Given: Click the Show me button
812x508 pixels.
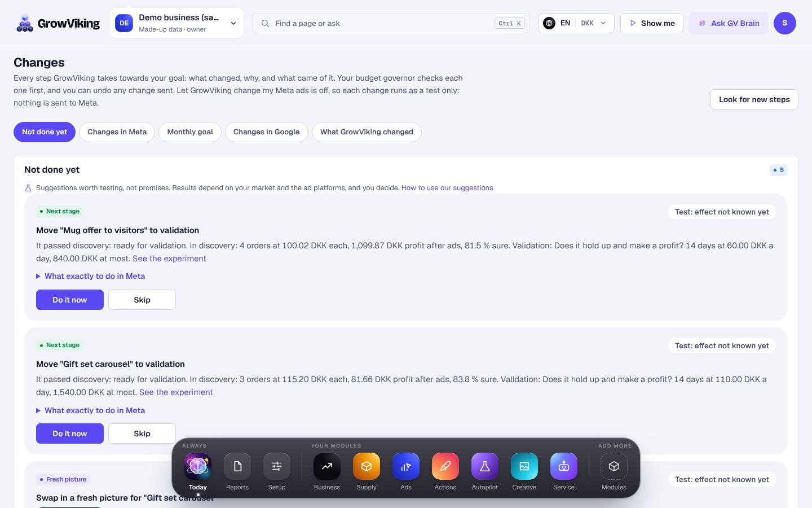Looking at the screenshot, I should tap(652, 23).
